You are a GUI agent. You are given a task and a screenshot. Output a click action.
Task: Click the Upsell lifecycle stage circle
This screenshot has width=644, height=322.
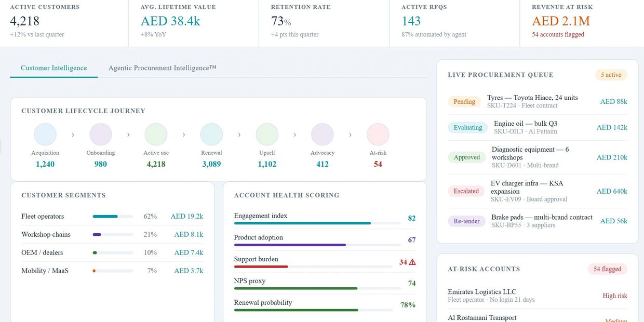[x=267, y=135]
